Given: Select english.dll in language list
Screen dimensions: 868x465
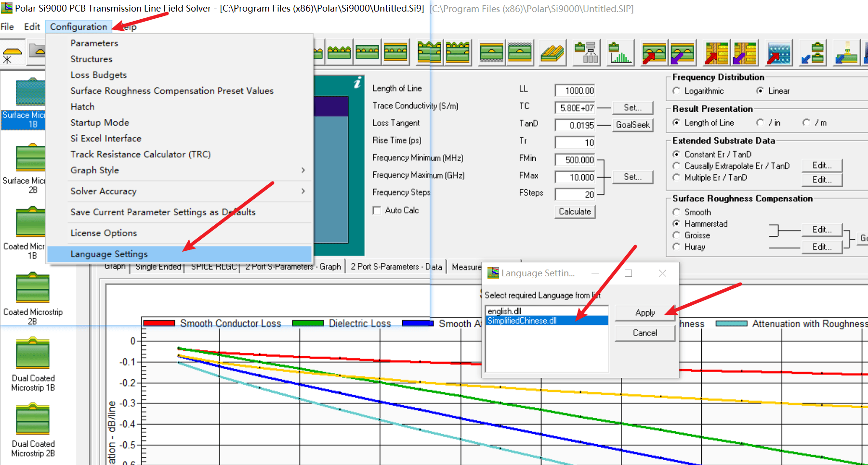Looking at the screenshot, I should (x=547, y=311).
